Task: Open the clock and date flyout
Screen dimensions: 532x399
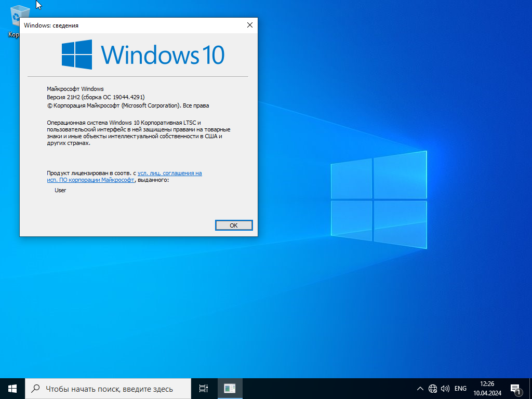Action: pyautogui.click(x=487, y=389)
